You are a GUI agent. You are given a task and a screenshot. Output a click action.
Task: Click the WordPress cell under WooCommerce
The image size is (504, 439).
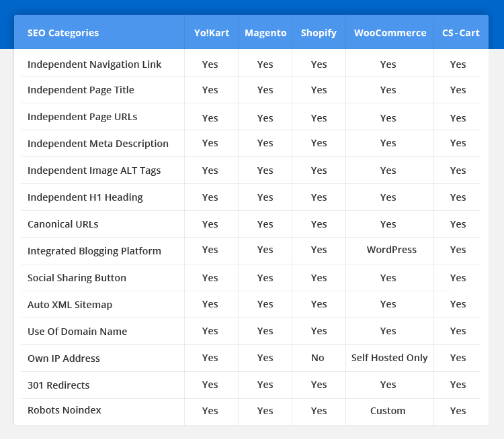pos(391,250)
